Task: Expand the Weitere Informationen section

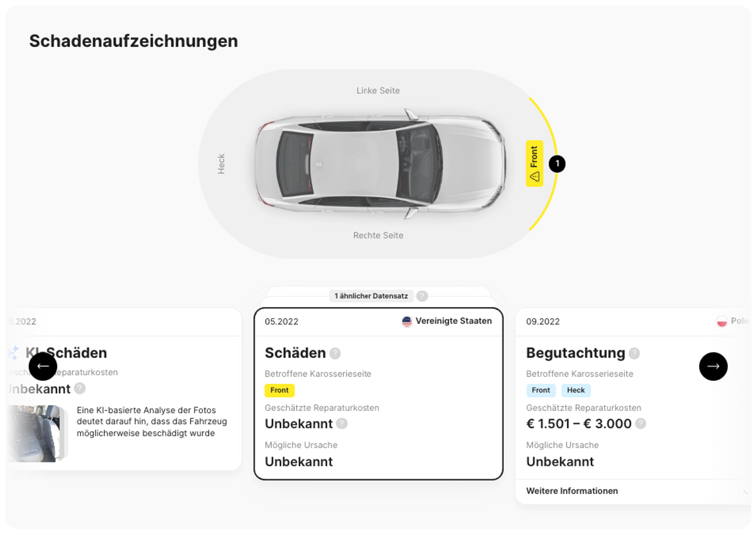Action: (572, 491)
